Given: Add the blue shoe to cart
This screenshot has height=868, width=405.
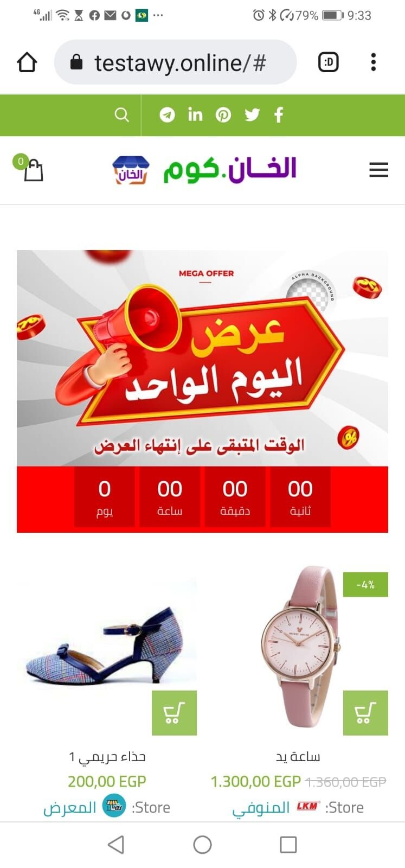Looking at the screenshot, I should tap(174, 713).
